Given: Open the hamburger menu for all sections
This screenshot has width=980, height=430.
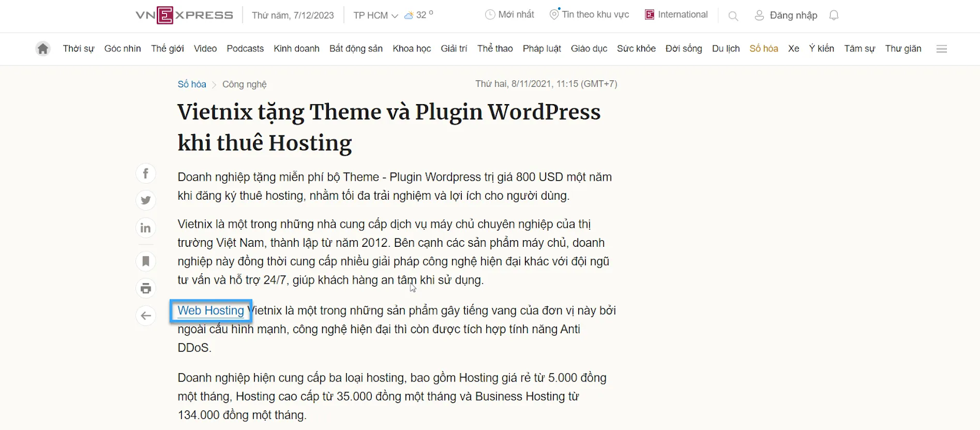Looking at the screenshot, I should [x=941, y=49].
